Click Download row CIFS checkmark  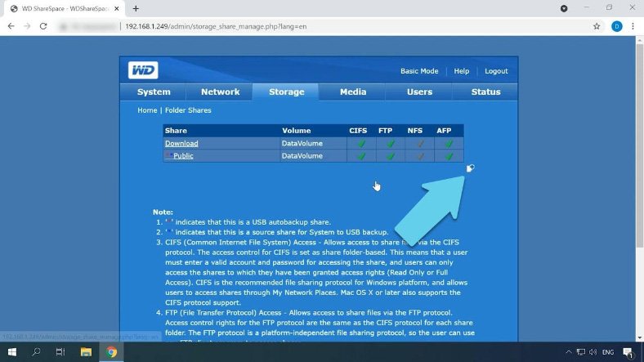coord(361,144)
